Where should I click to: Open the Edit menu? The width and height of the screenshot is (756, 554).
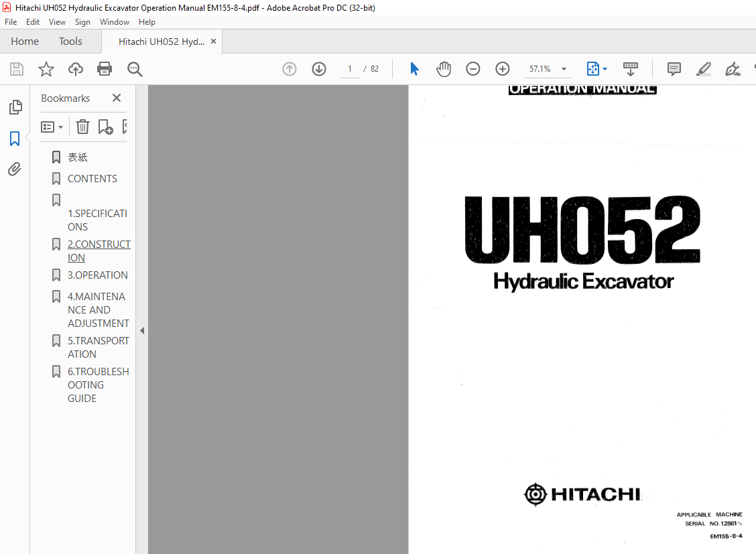coord(33,22)
